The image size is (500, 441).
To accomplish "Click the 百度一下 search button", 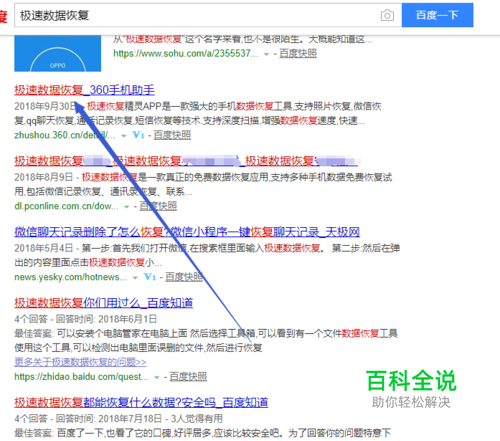I will pos(437,15).
